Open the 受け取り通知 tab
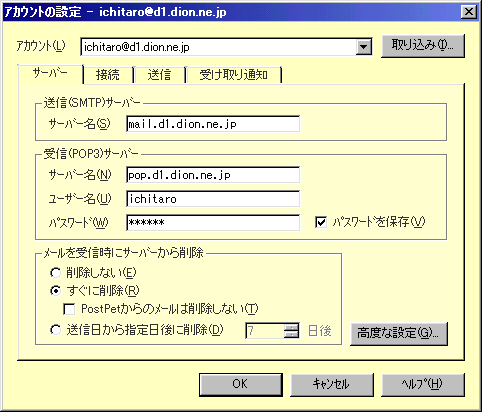Screen dimensions: 482x412 (234, 75)
